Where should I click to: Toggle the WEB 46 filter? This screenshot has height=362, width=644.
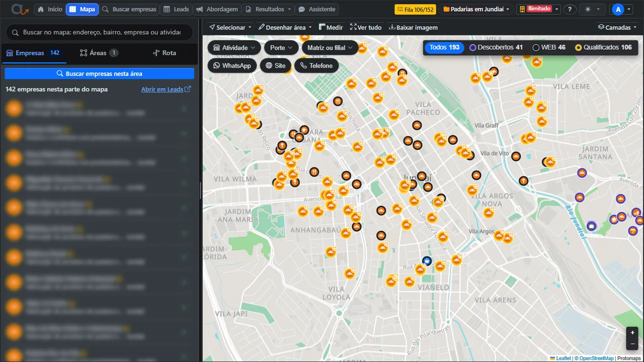[x=549, y=47]
